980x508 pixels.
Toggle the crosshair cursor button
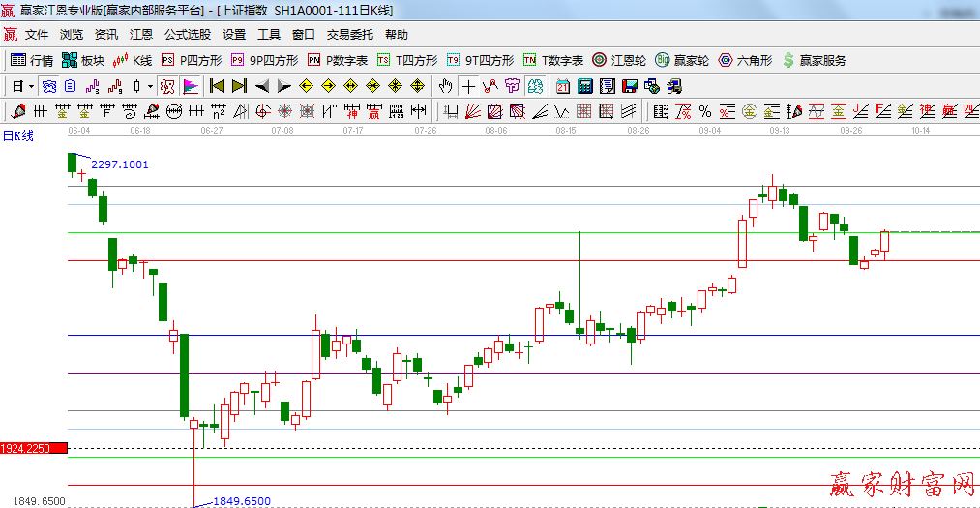tap(468, 86)
